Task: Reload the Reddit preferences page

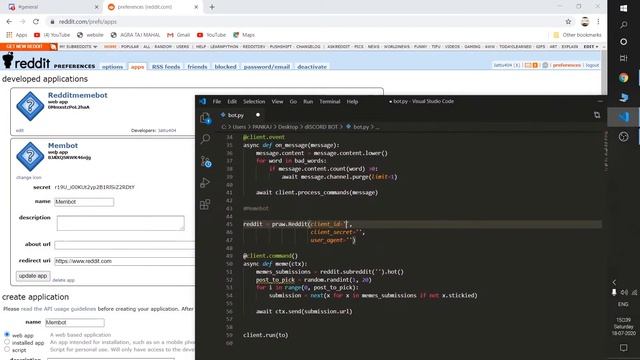Action: 36,22
